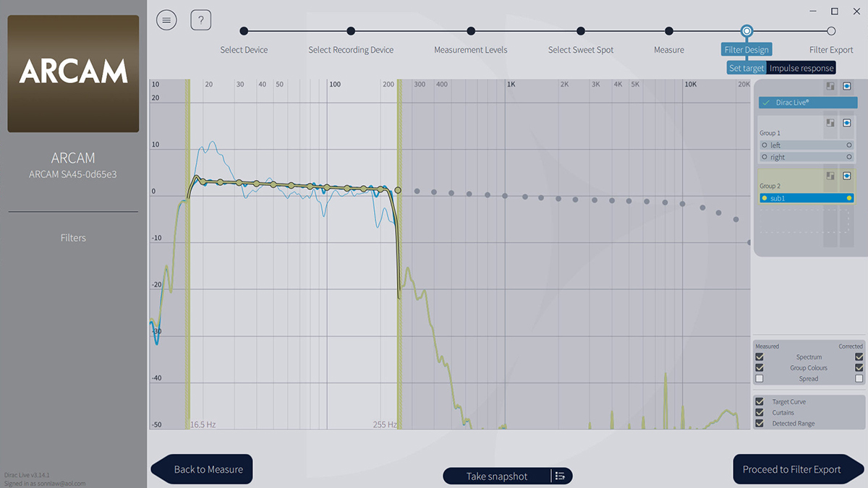
Task: Click the left curtain handle at 16.5 Hz
Action: click(188, 253)
